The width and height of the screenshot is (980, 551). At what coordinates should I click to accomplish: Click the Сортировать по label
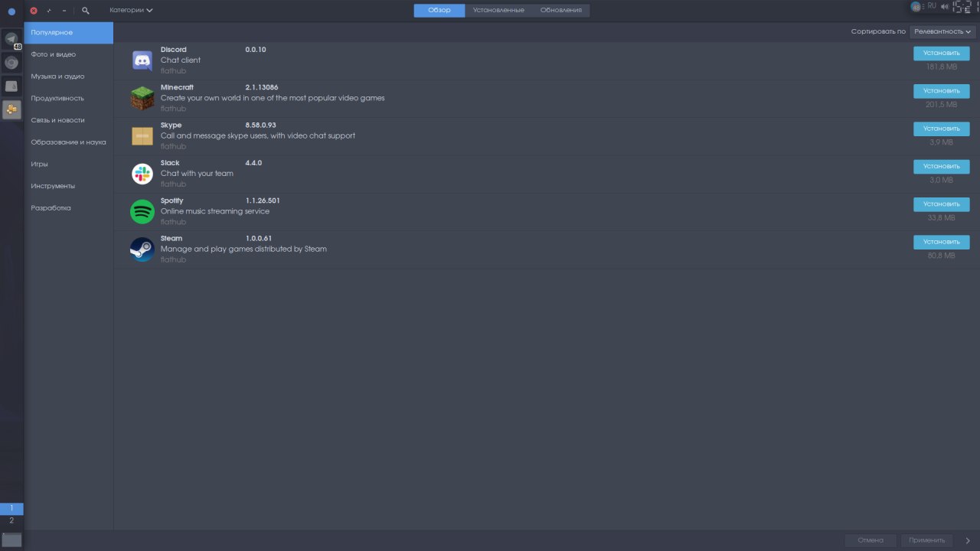click(x=878, y=31)
